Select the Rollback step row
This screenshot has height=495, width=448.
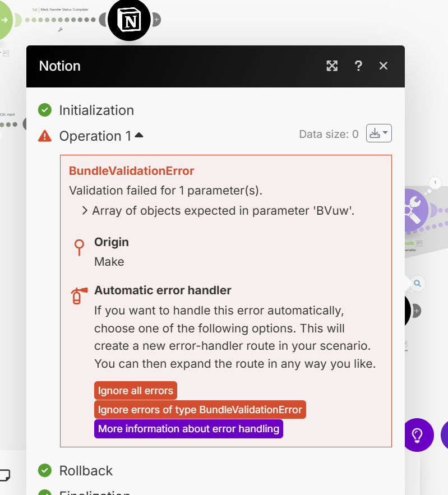[x=86, y=470]
